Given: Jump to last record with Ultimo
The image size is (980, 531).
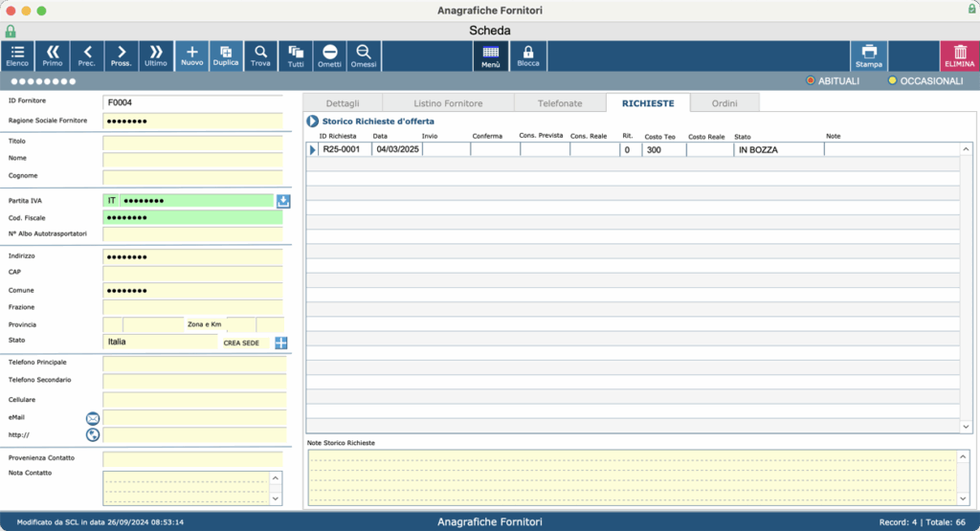Looking at the screenshot, I should pyautogui.click(x=156, y=56).
